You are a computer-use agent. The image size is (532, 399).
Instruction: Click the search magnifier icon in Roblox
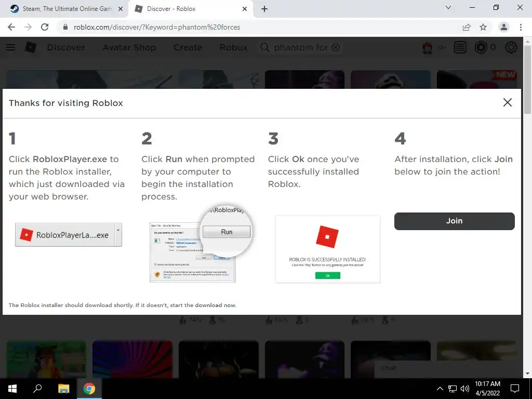(x=264, y=47)
